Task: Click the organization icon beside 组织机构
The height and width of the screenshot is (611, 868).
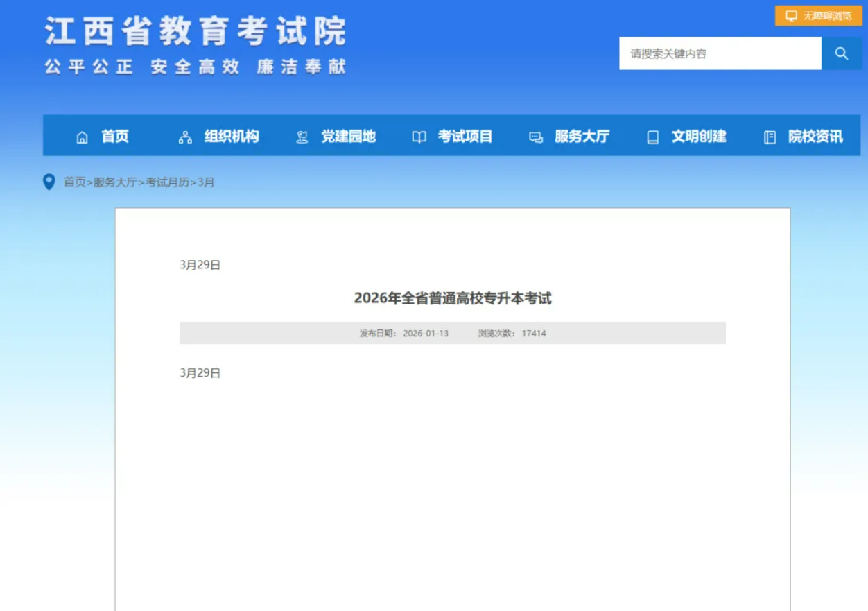Action: (x=184, y=137)
